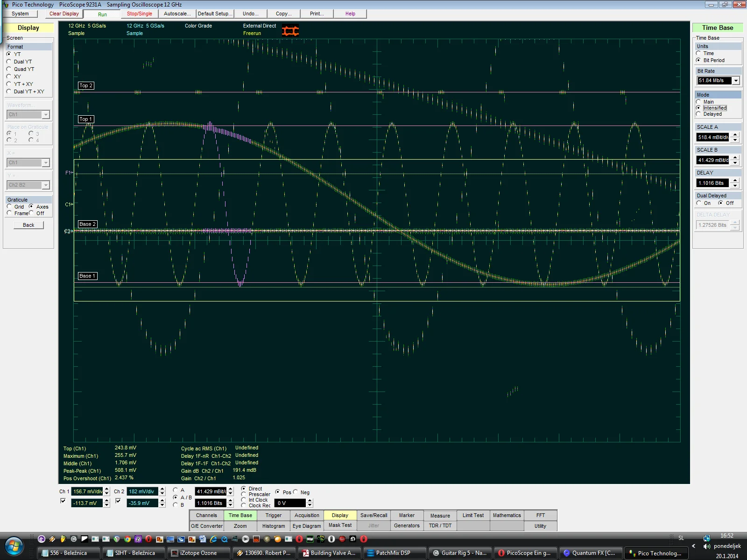
Task: Turn Dual Delayed On
Action: (699, 203)
